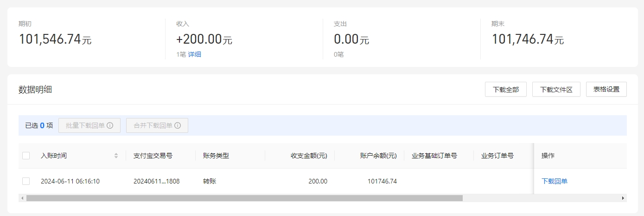Click the 入账时间 column header
Viewport: 644px width, 216px height.
[x=54, y=156]
